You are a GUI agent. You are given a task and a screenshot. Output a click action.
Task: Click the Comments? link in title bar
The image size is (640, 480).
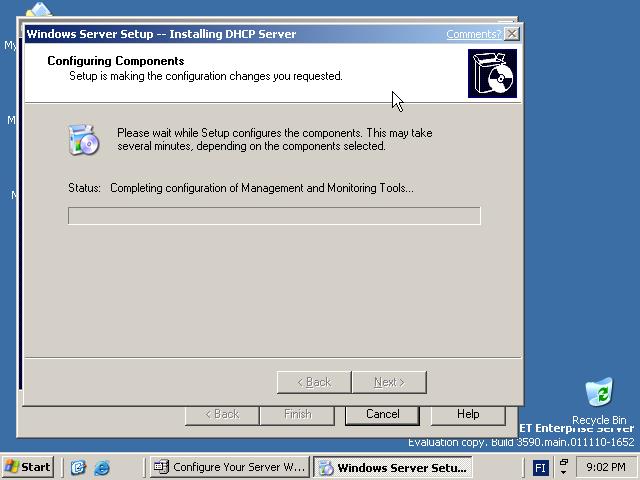pos(473,34)
